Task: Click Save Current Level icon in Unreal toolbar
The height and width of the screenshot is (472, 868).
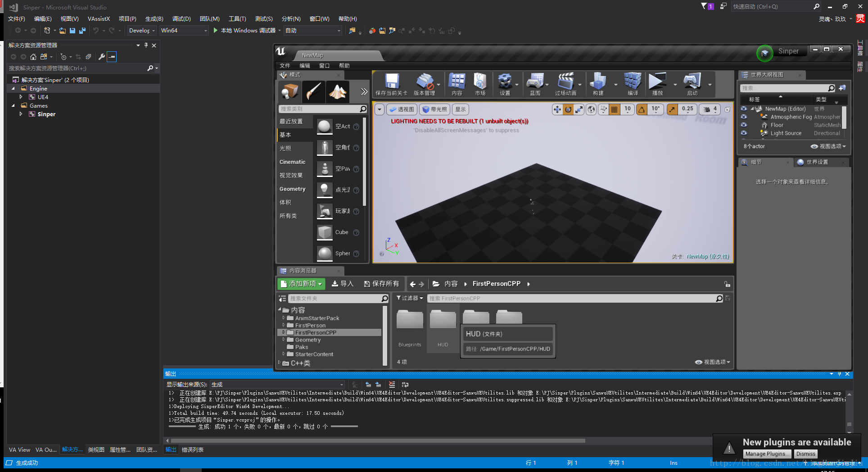Action: (392, 82)
